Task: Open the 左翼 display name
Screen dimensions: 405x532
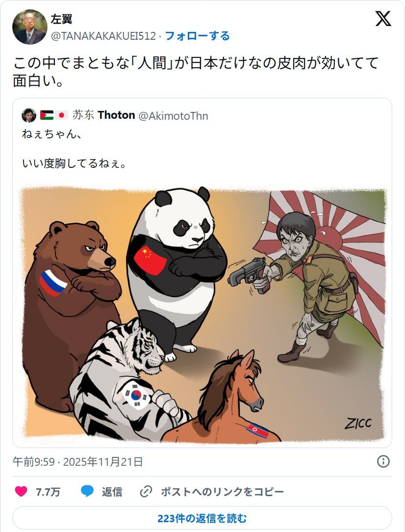Action: pos(61,19)
